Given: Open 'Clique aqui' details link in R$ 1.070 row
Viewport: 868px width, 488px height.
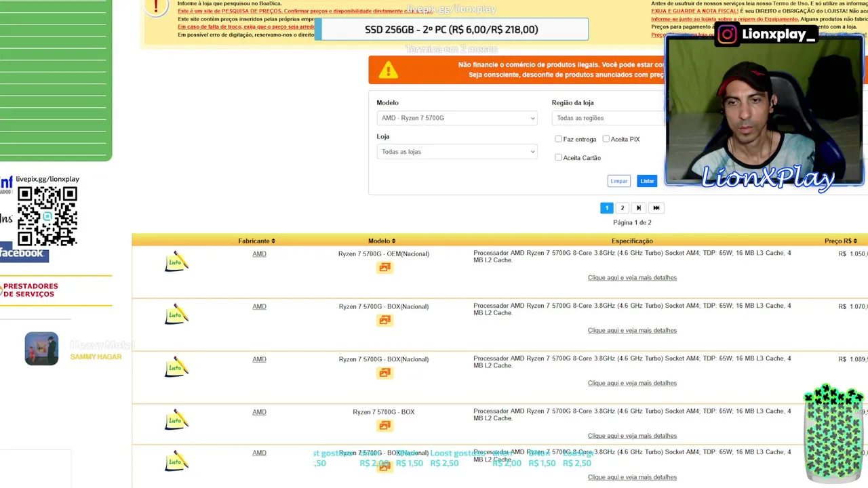Looking at the screenshot, I should coord(632,331).
